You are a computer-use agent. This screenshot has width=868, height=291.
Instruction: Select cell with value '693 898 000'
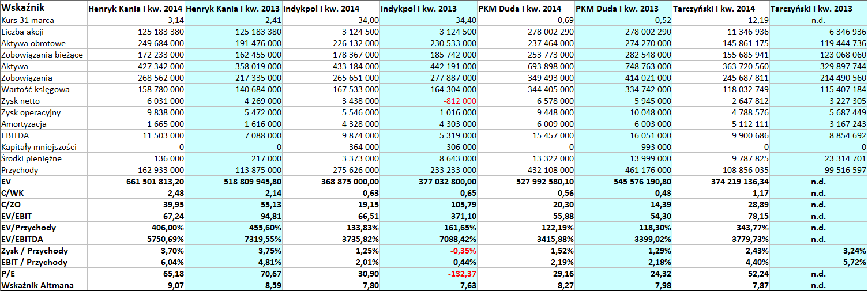coord(526,66)
